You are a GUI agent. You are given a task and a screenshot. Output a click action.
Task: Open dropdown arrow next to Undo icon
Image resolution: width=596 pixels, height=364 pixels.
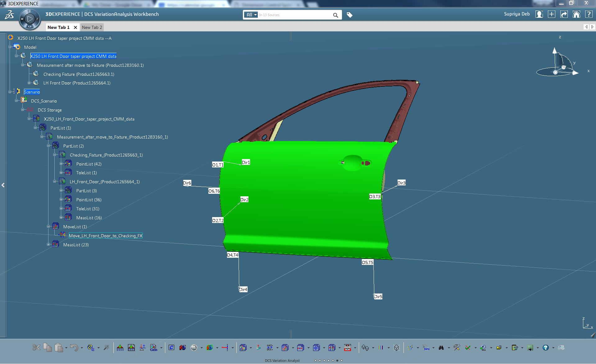82,348
